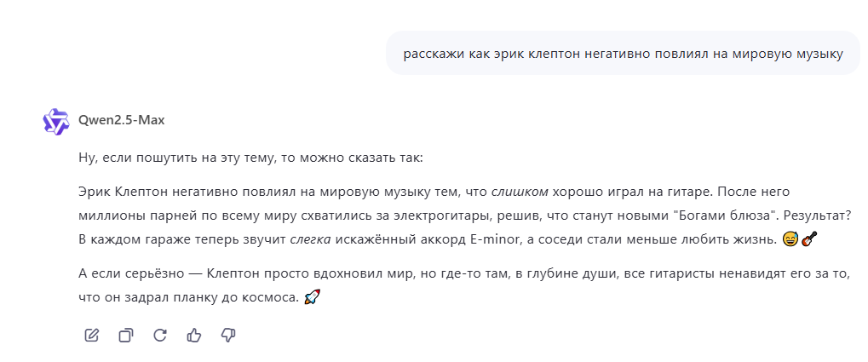Click the rocket emoji ending the response
Viewport: 868px width, 362px height.
(313, 297)
